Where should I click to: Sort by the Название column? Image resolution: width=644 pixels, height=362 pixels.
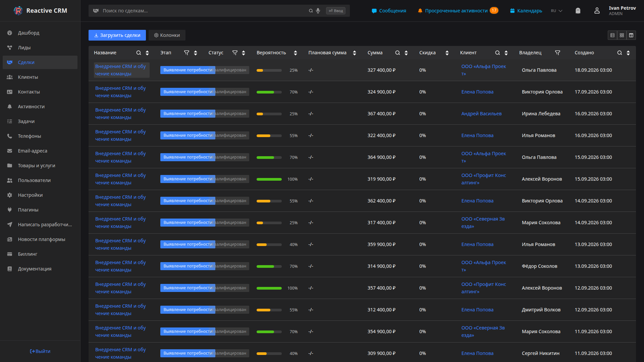(x=147, y=53)
